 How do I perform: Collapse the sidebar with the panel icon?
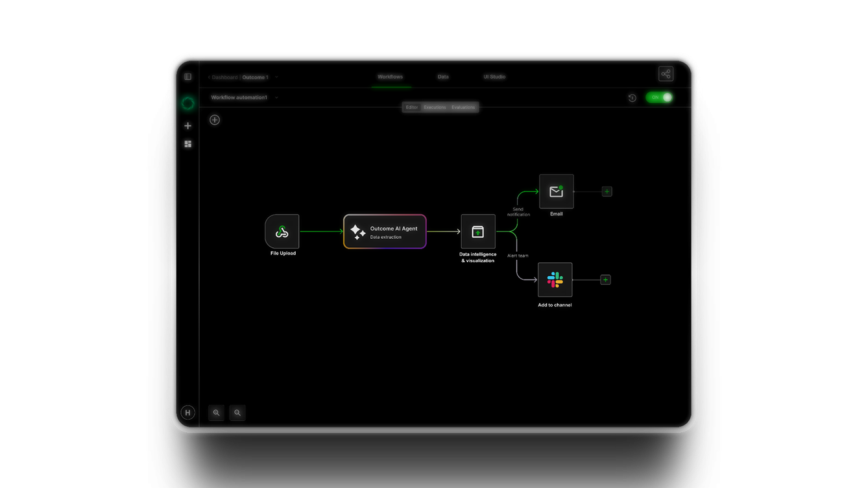[187, 76]
